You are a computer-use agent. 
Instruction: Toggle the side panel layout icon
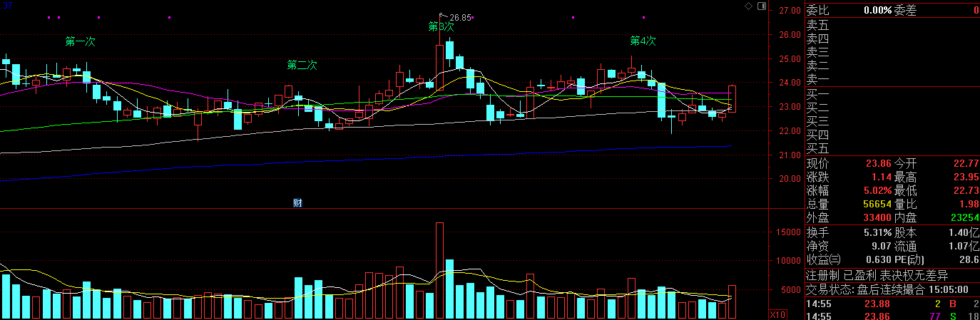tap(761, 6)
